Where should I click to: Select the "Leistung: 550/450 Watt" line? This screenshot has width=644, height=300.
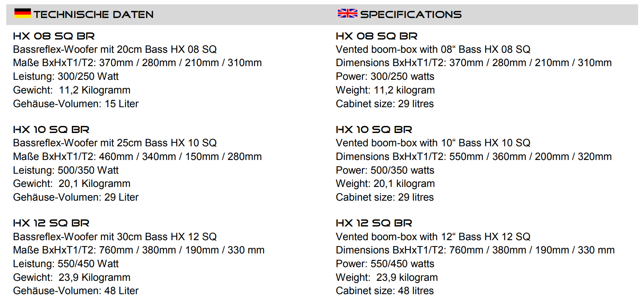tap(66, 264)
